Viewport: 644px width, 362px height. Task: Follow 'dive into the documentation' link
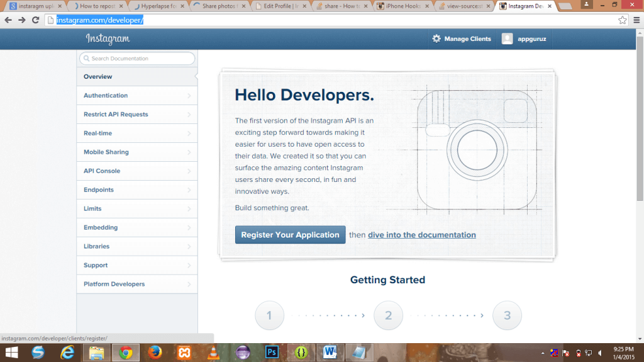422,235
